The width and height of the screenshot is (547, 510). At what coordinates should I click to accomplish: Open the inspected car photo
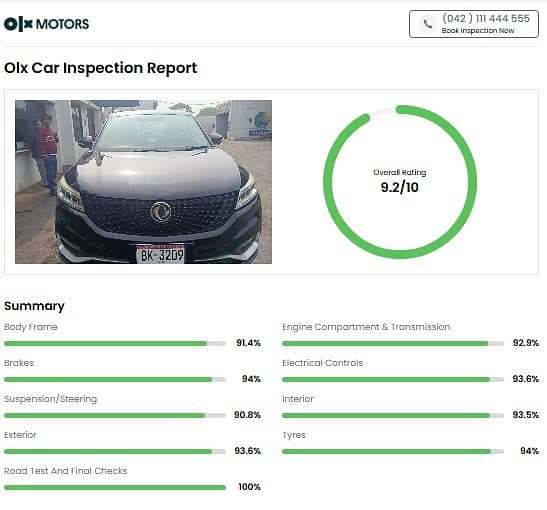click(x=143, y=182)
